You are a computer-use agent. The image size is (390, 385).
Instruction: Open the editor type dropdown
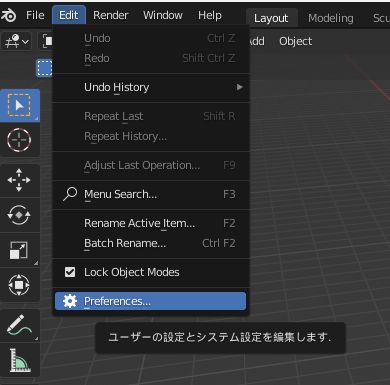[16, 41]
